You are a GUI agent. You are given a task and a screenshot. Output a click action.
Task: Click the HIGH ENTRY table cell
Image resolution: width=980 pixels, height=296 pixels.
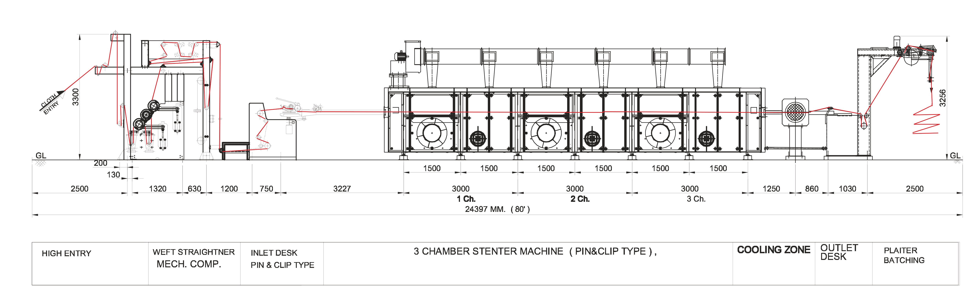pyautogui.click(x=67, y=253)
